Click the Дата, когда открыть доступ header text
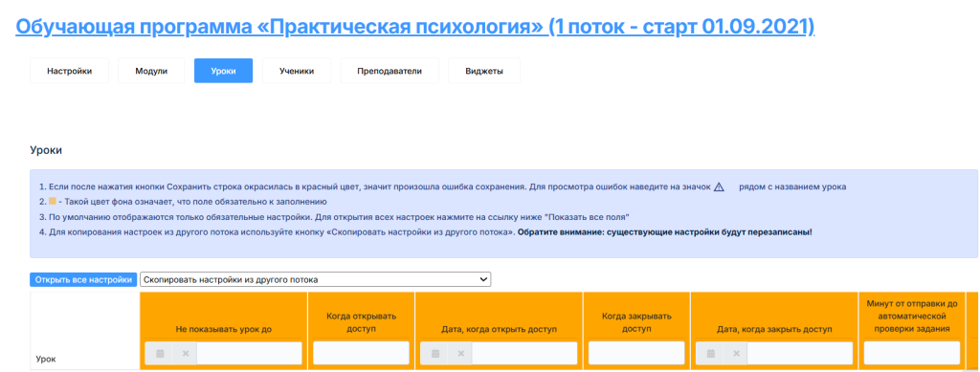 tap(499, 329)
